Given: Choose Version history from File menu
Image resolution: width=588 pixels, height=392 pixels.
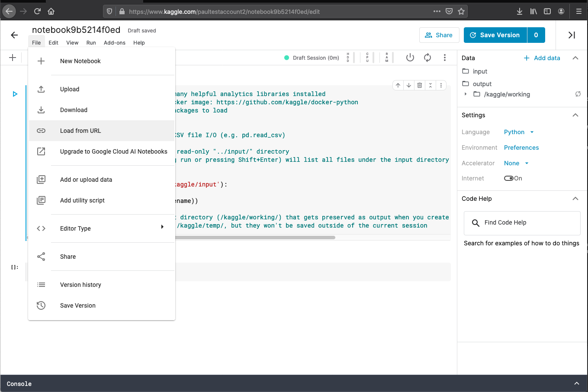Looking at the screenshot, I should (x=80, y=285).
